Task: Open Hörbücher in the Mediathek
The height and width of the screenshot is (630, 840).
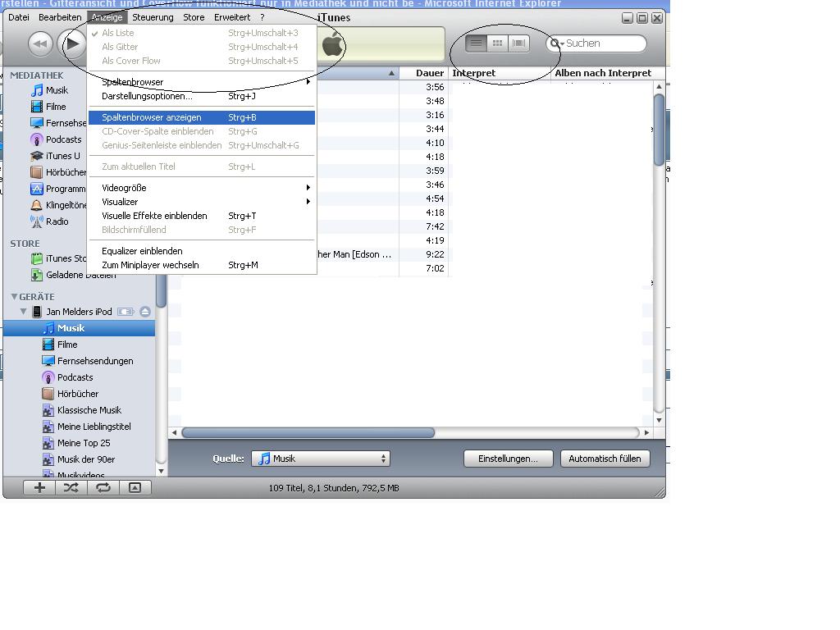Action: pyautogui.click(x=58, y=172)
